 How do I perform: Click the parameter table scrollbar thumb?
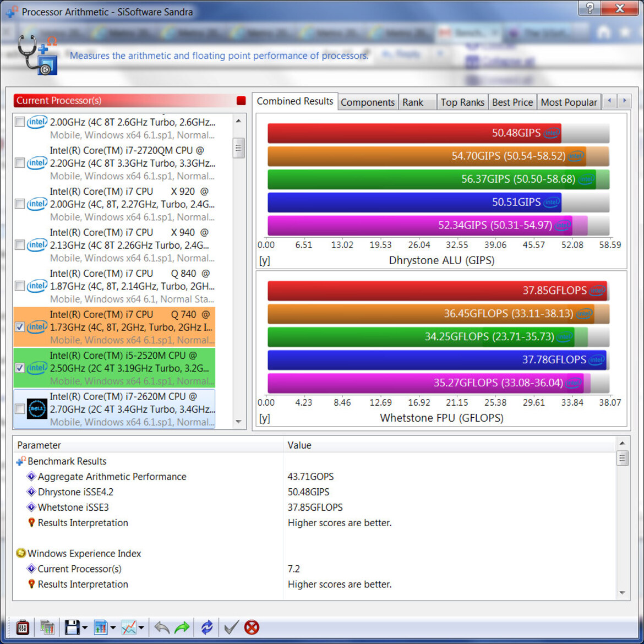(622, 458)
